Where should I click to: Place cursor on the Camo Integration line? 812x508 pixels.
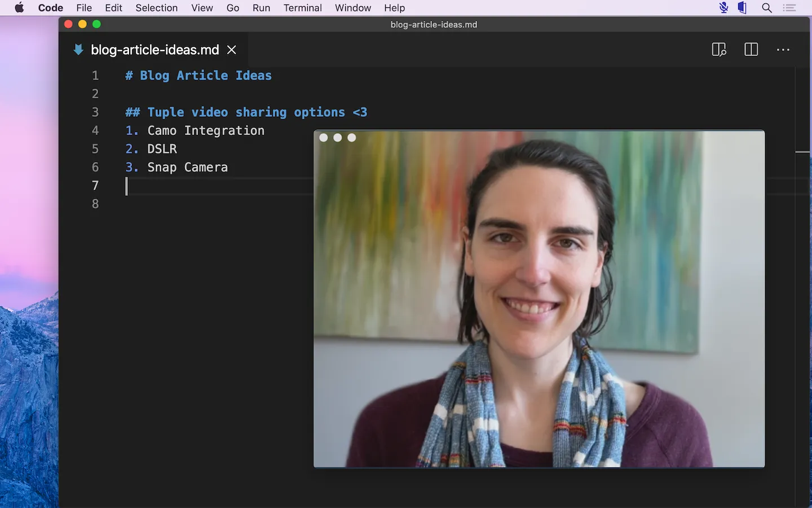(x=205, y=130)
